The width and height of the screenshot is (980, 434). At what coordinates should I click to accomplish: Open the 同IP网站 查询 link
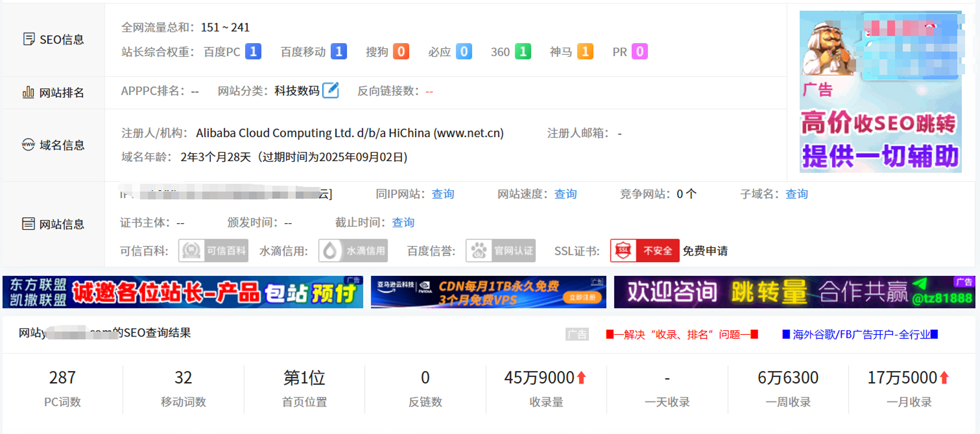(x=443, y=194)
